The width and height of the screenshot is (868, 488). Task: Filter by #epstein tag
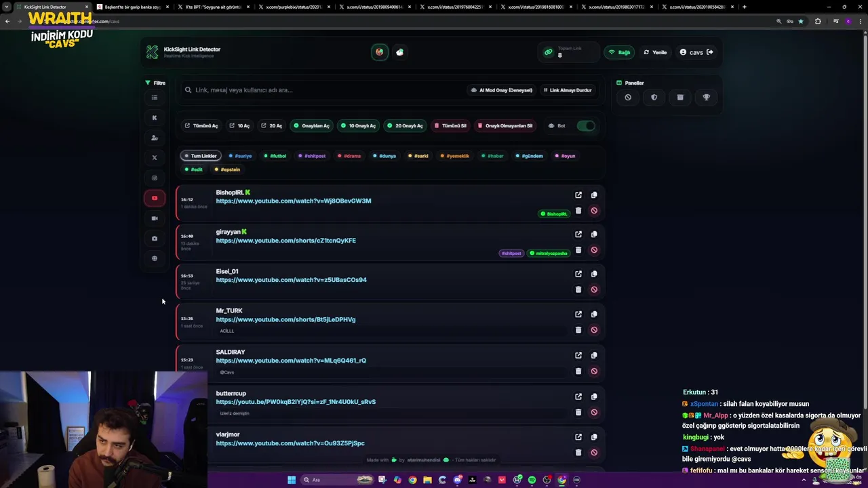point(227,169)
